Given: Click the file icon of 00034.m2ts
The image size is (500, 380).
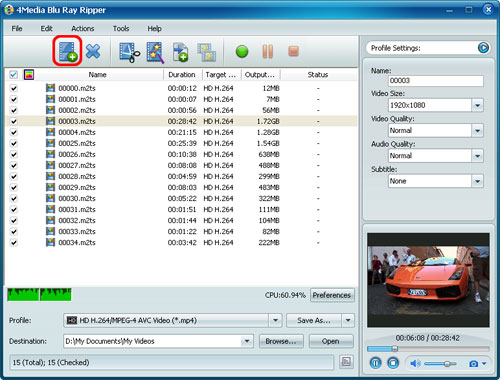Looking at the screenshot, I should pyautogui.click(x=50, y=242).
